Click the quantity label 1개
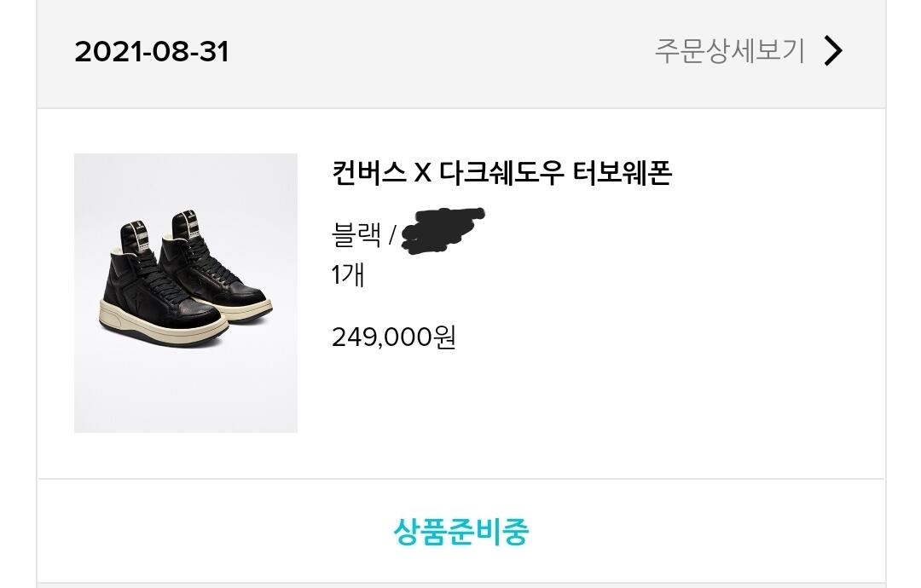The image size is (921, 588). 347,275
